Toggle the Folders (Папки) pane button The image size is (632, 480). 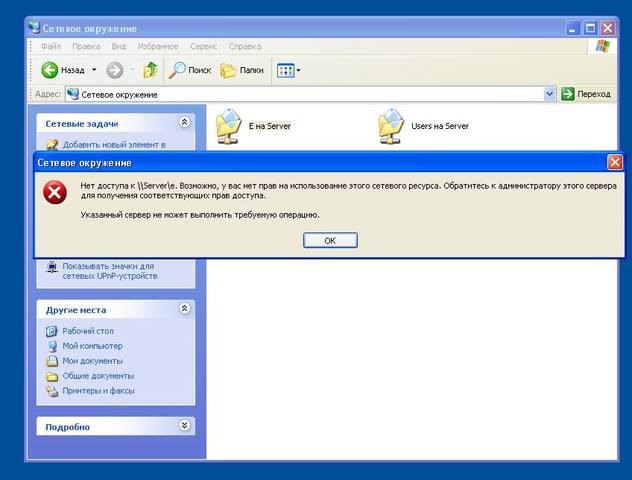241,70
